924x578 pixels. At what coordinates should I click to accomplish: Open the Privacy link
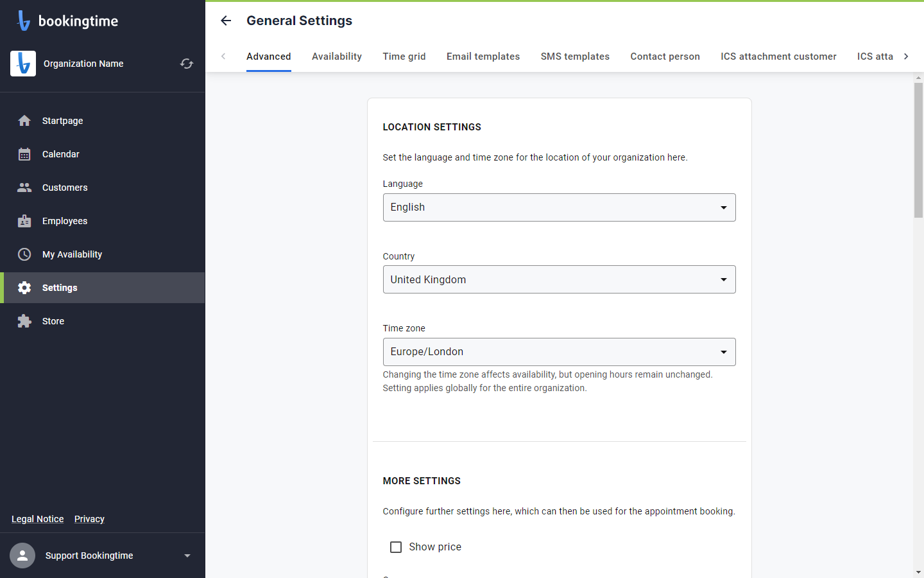(x=89, y=519)
